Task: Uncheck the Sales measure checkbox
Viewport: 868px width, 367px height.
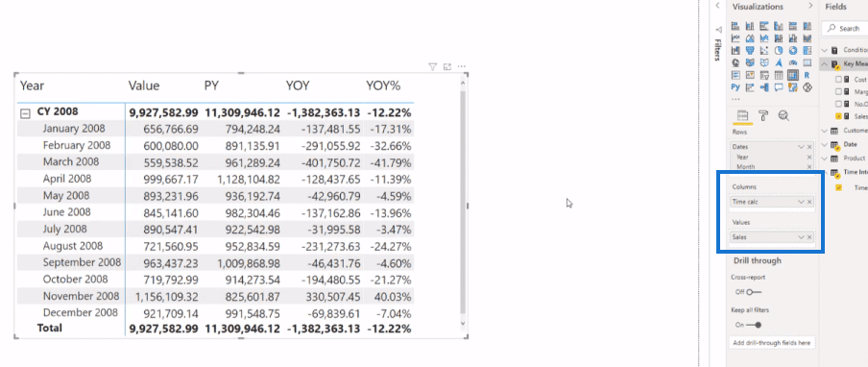Action: click(838, 116)
